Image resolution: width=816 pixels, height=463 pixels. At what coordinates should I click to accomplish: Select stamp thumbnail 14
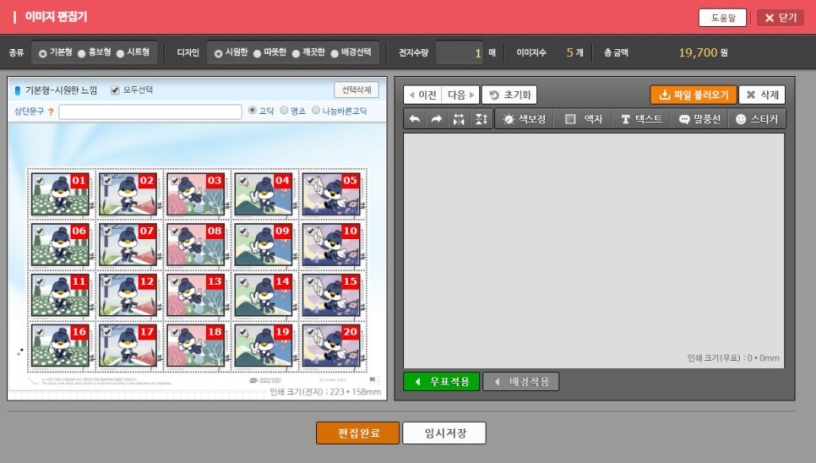pyautogui.click(x=263, y=295)
